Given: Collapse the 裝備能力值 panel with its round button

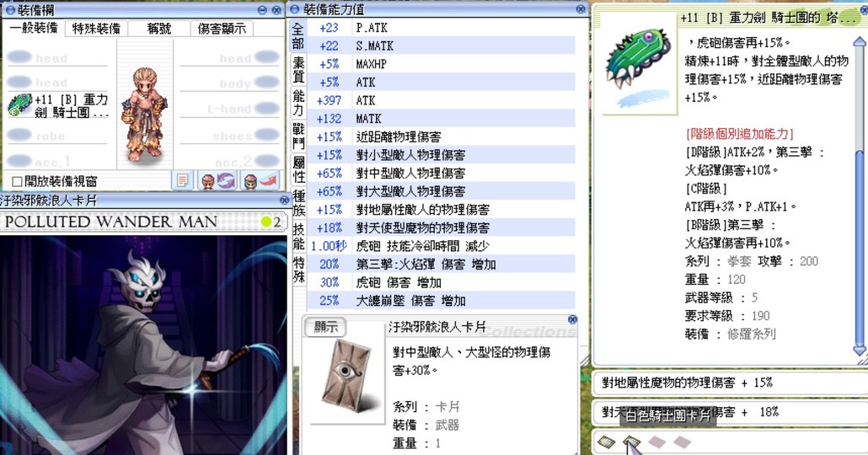Looking at the screenshot, I should tap(580, 9).
